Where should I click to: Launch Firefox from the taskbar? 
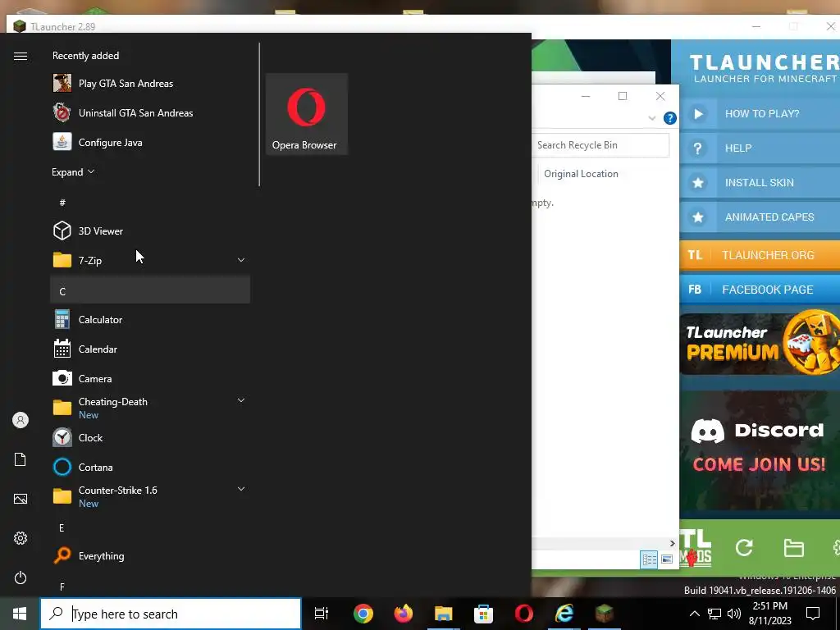coord(404,614)
